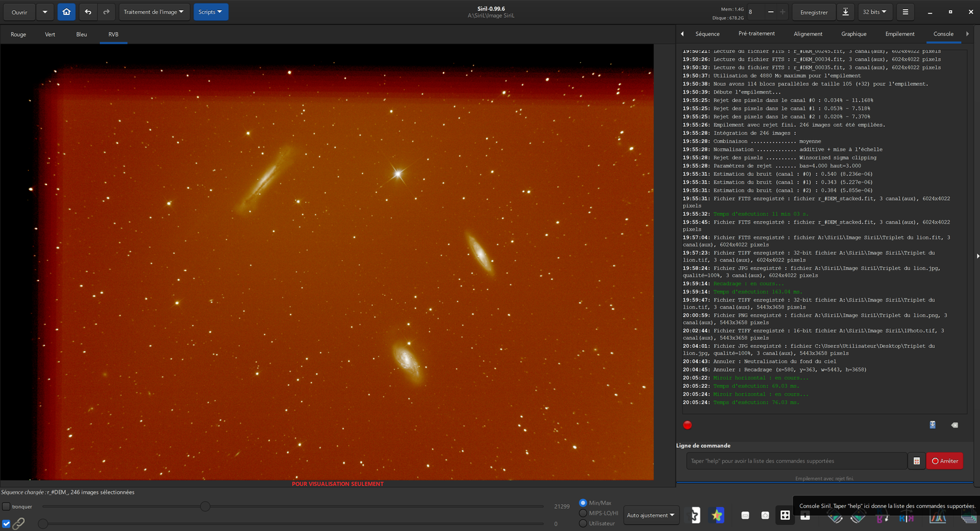Enable the tronquer checkbox
980x531 pixels.
pyautogui.click(x=7, y=507)
